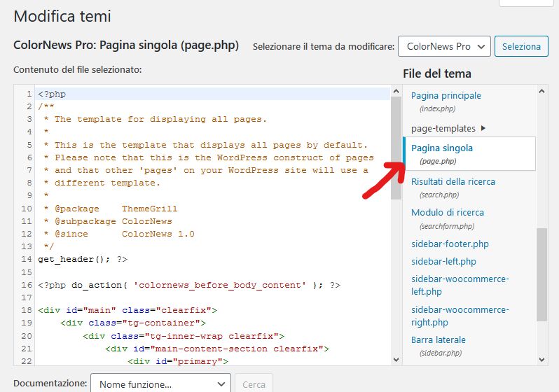Image resolution: width=559 pixels, height=392 pixels.
Task: Select Pagina singola page.php file
Action: coord(469,154)
